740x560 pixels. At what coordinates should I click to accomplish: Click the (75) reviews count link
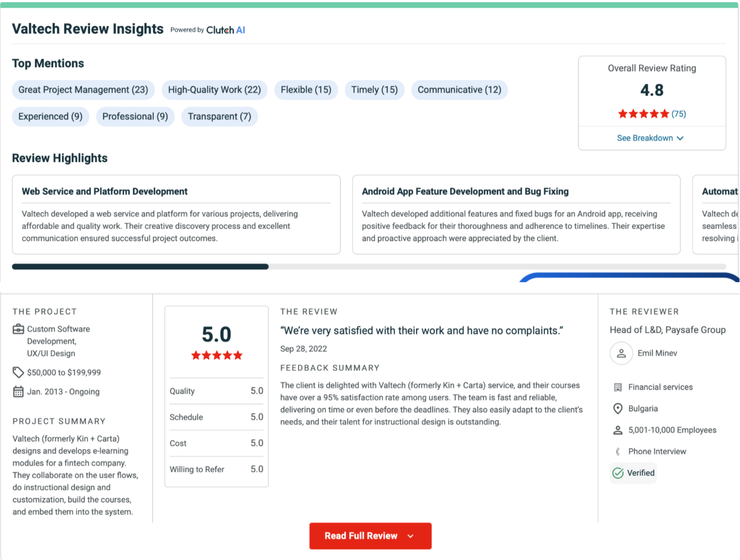click(679, 114)
